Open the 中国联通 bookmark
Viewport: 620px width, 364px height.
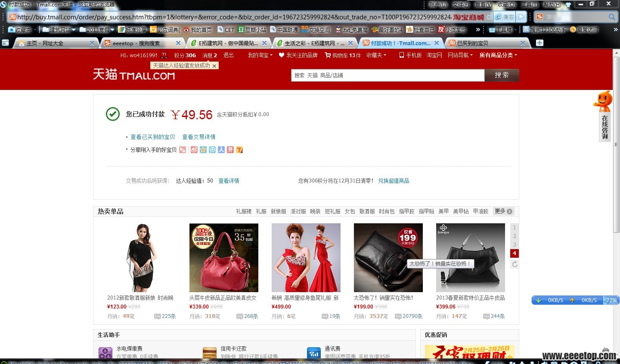coord(284,30)
